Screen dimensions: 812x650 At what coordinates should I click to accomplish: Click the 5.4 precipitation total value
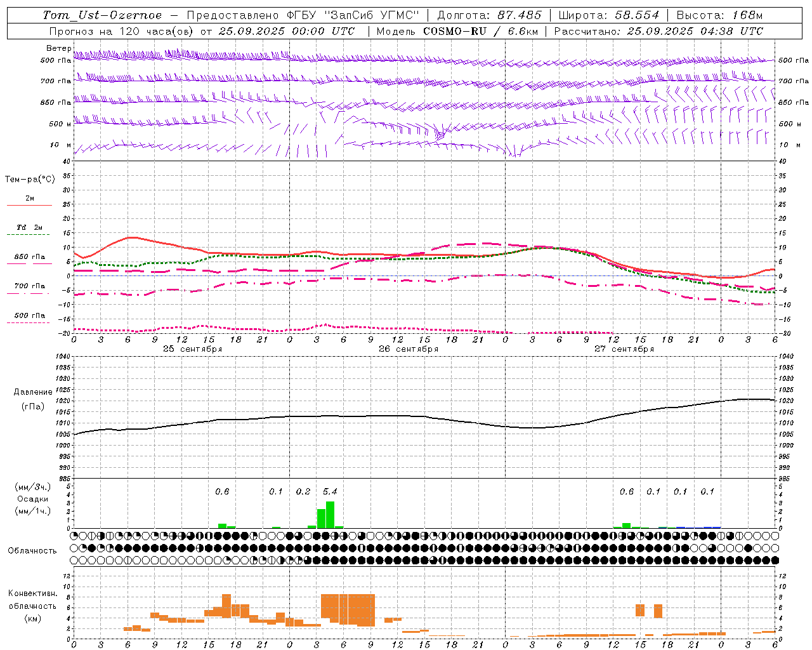pos(330,491)
